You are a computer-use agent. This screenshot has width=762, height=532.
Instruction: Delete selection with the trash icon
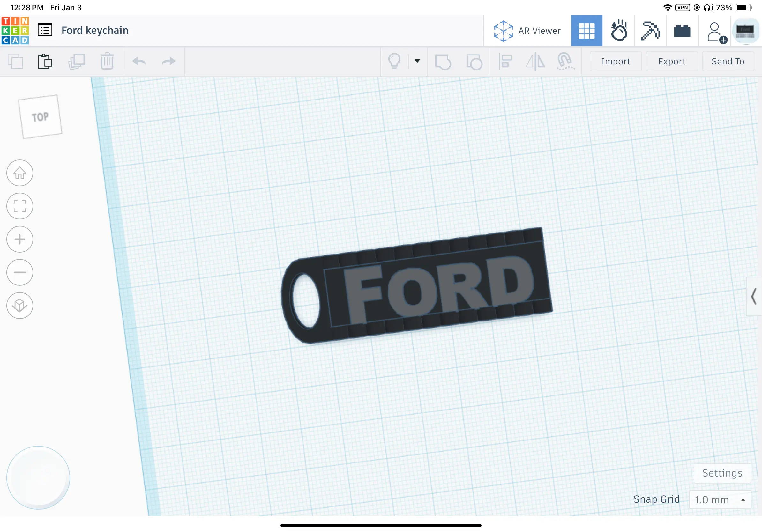[107, 61]
